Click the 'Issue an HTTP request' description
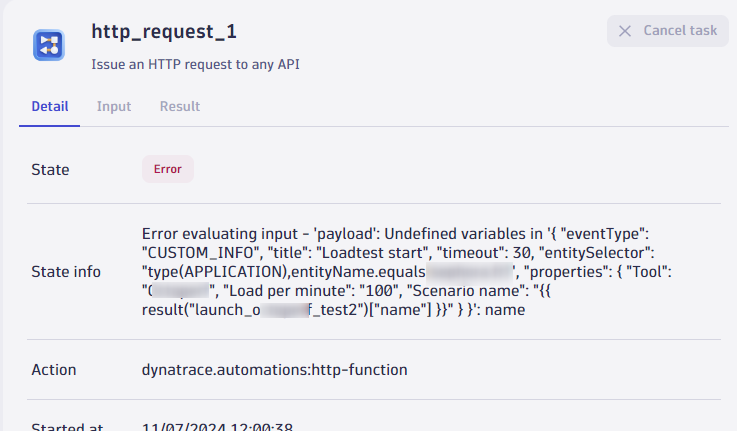This screenshot has height=431, width=737. point(196,65)
